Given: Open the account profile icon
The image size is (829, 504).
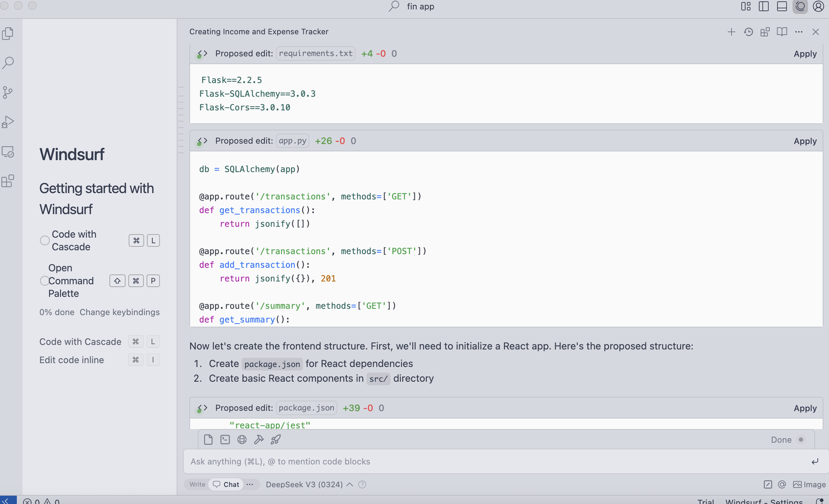Looking at the screenshot, I should 819,6.
